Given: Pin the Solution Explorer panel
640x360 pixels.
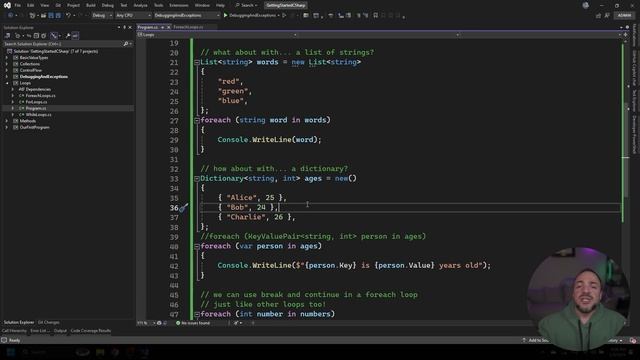Looking at the screenshot, I should click(124, 27).
